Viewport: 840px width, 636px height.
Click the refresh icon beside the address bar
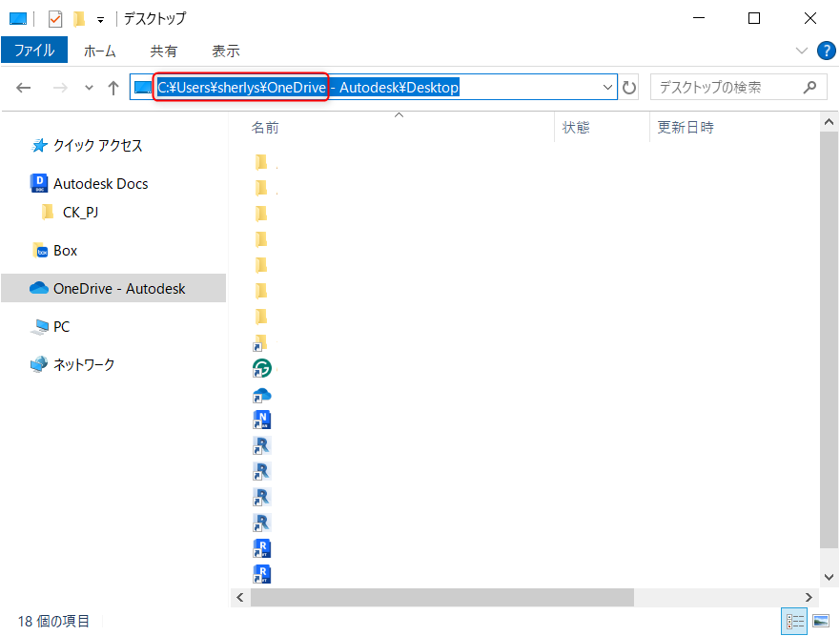point(628,87)
